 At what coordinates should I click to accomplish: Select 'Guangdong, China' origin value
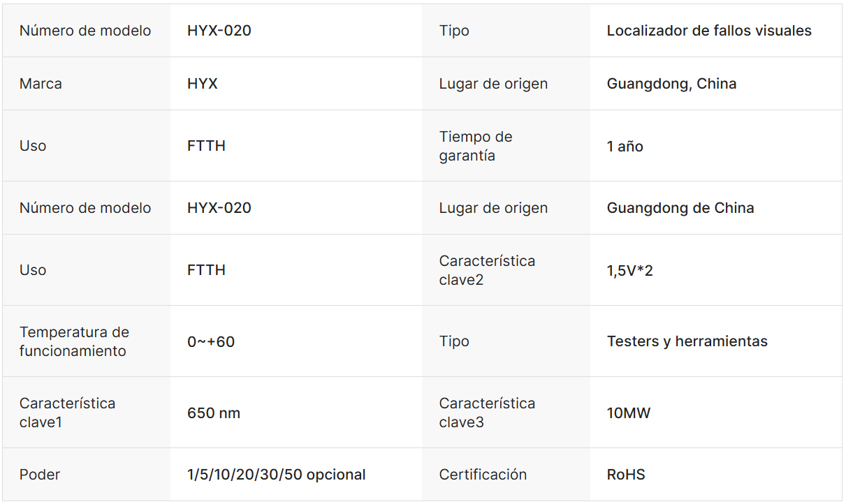tap(671, 84)
